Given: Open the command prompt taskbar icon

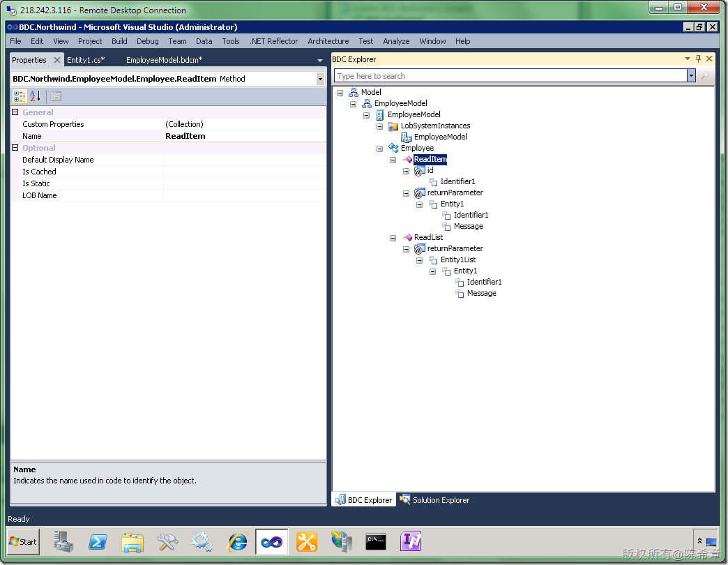Looking at the screenshot, I should (376, 542).
